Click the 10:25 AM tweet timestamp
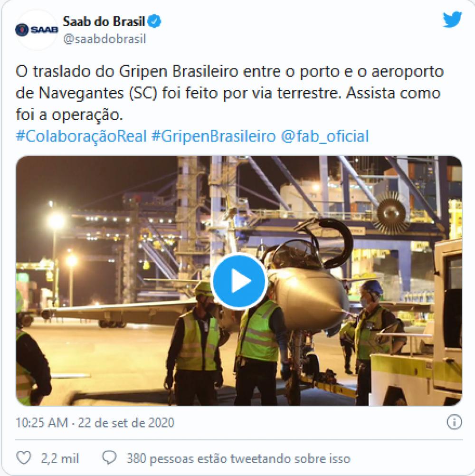 [42, 423]
